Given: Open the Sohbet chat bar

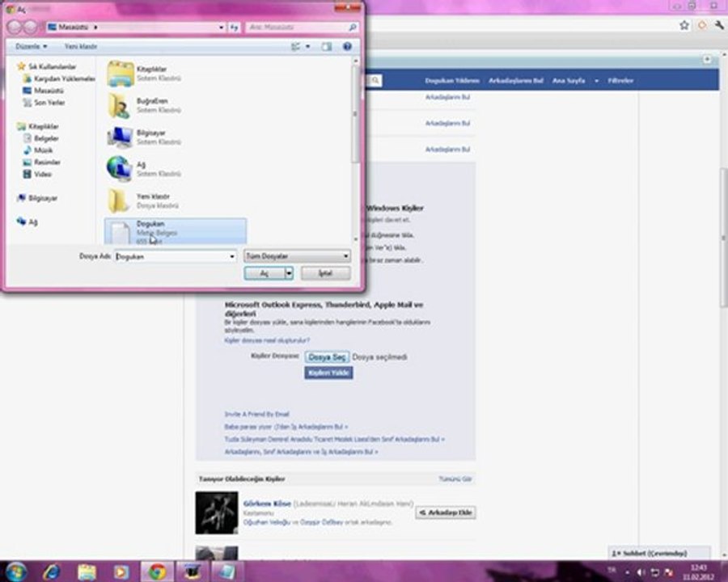Looking at the screenshot, I should (658, 553).
